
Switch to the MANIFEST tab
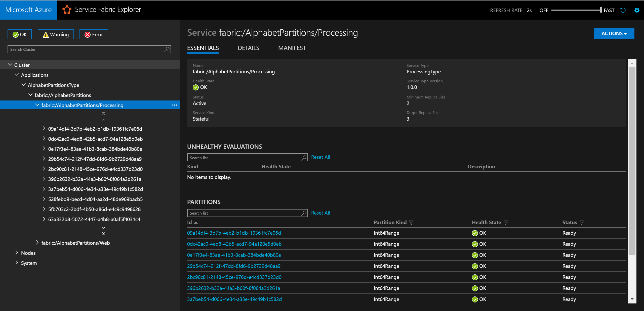point(292,48)
